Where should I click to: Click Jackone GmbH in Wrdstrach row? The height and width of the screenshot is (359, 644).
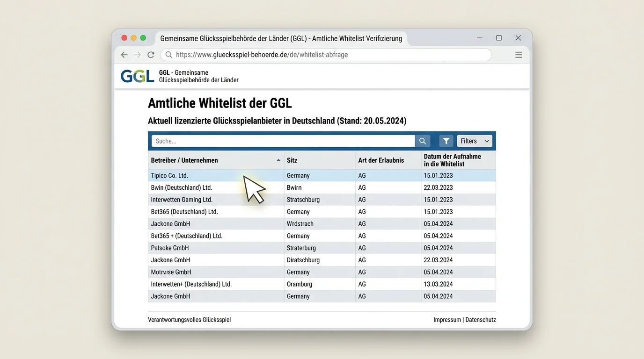pos(170,224)
